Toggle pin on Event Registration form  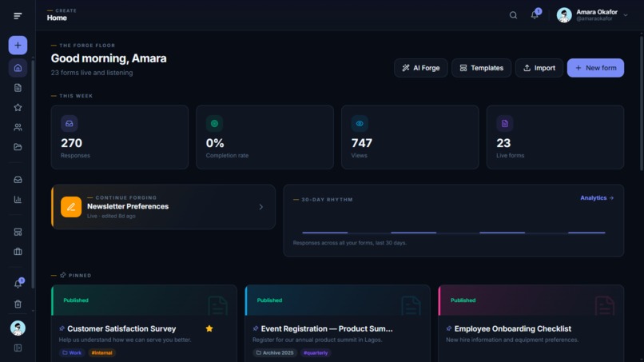click(x=256, y=328)
